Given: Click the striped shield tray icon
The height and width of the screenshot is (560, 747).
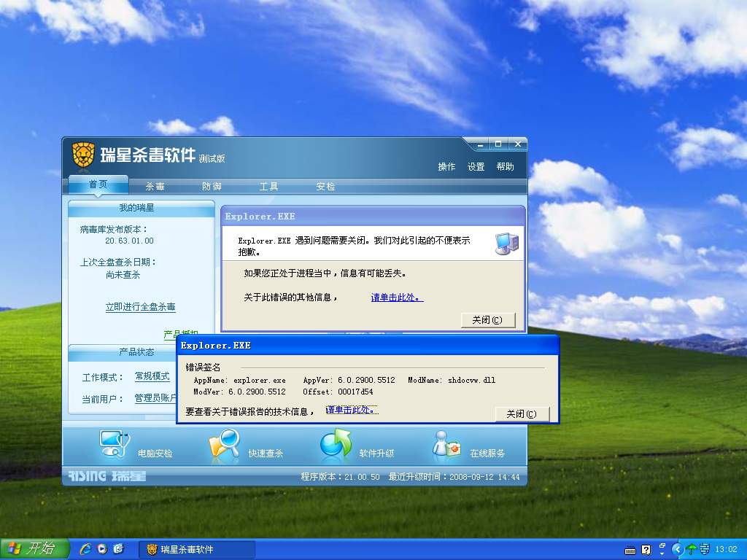Looking at the screenshot, I should pyautogui.click(x=705, y=550).
